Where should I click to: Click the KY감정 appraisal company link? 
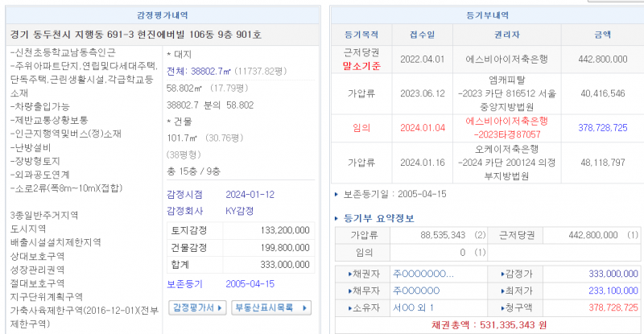point(241,210)
